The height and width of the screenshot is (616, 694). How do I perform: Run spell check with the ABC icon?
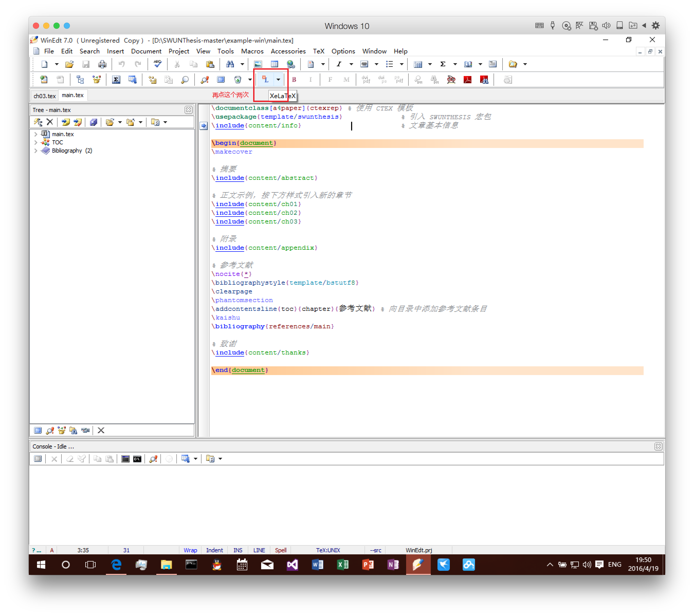[x=158, y=64]
